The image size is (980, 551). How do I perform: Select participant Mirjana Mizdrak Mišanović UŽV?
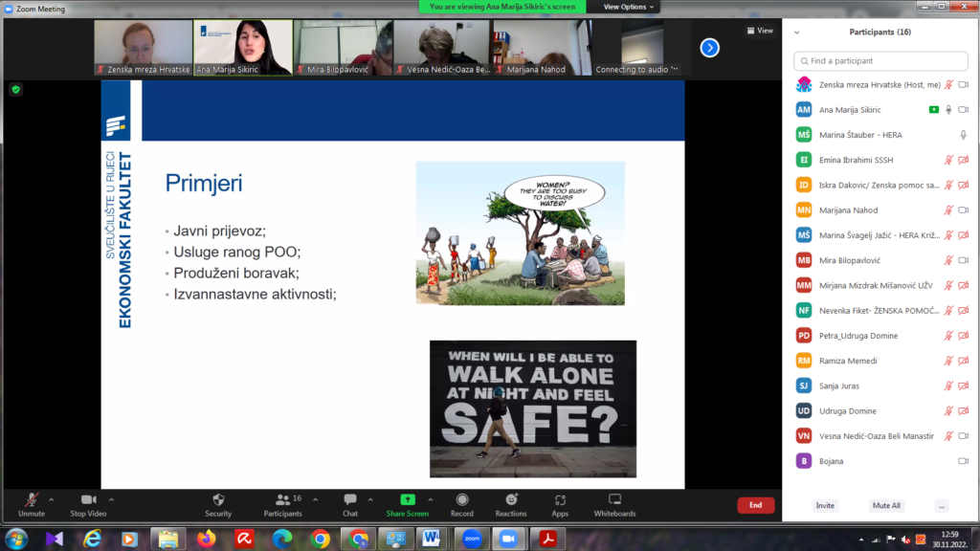[880, 285]
